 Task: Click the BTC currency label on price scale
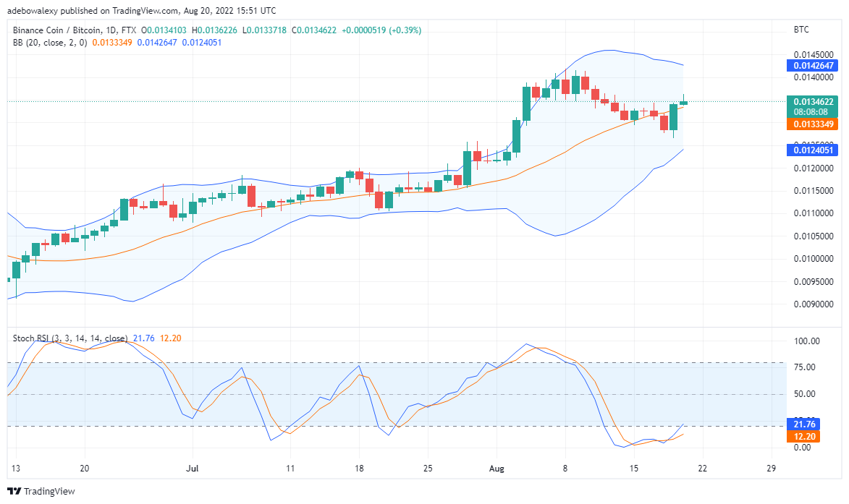(x=801, y=30)
